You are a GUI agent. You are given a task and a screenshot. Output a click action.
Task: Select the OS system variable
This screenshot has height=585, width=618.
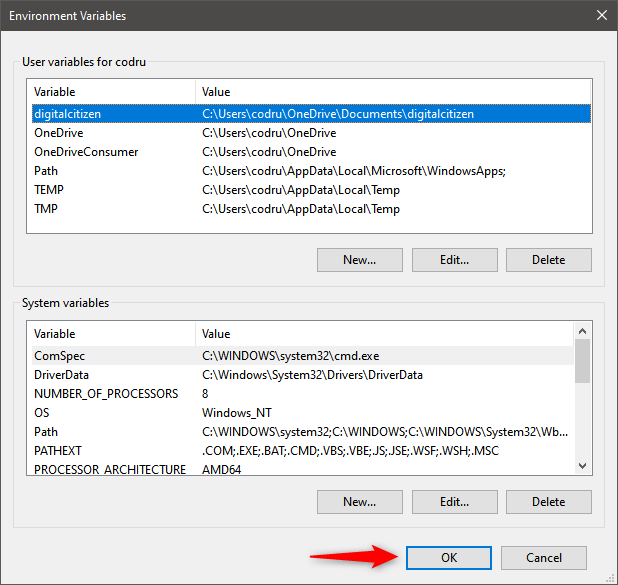pyautogui.click(x=302, y=413)
